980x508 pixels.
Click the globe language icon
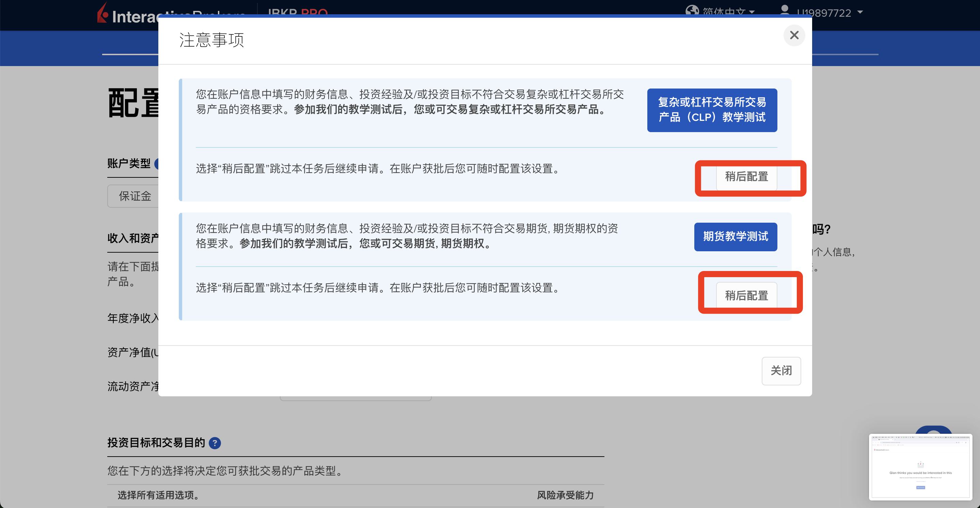pos(692,10)
